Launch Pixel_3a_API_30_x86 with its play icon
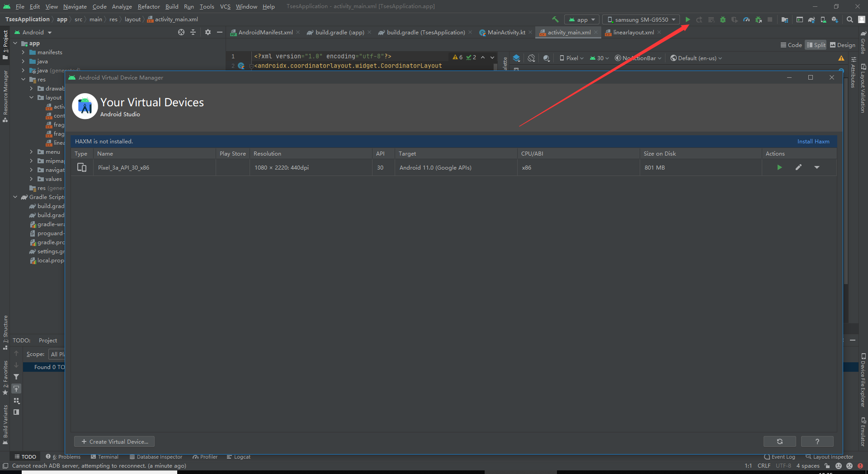868x474 pixels. [x=779, y=167]
